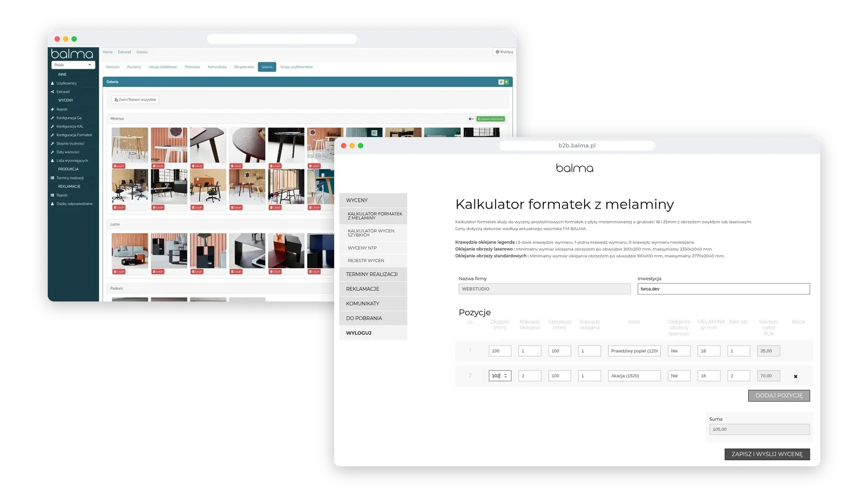This screenshot has height=488, width=868.
Task: Switch to the Promocje tab
Action: [x=192, y=67]
